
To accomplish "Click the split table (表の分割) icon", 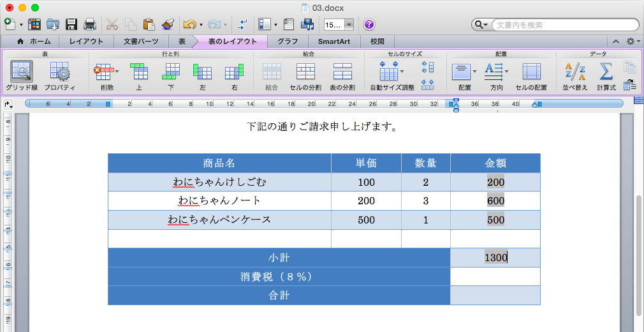I will 342,72.
